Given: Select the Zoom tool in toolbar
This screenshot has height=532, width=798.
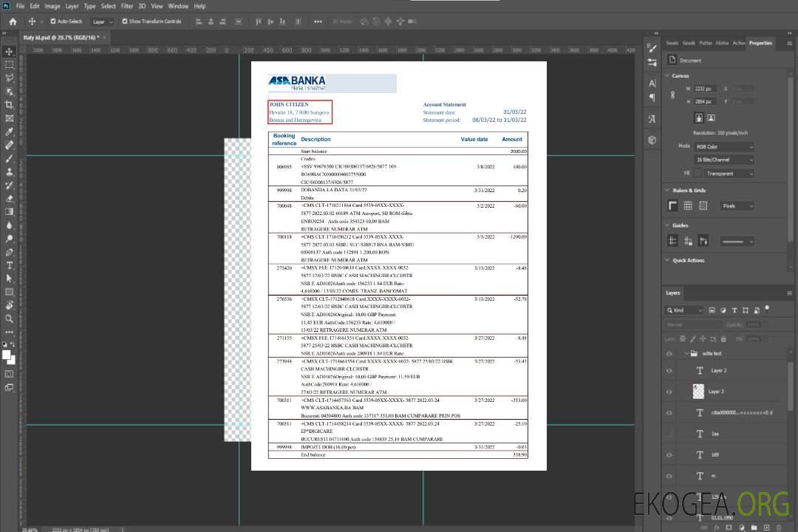Looking at the screenshot, I should click(x=10, y=318).
